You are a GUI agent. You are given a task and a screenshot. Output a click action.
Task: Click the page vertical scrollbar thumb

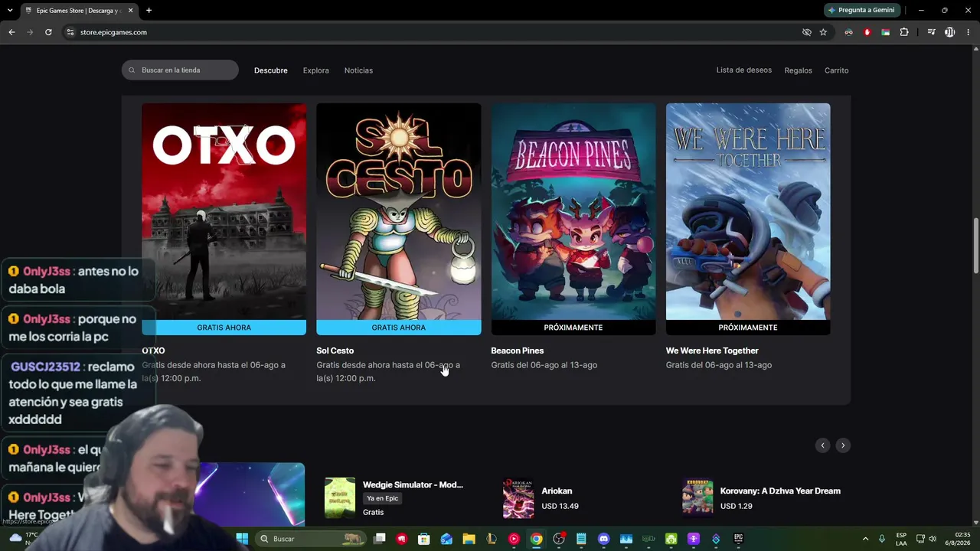pos(976,245)
